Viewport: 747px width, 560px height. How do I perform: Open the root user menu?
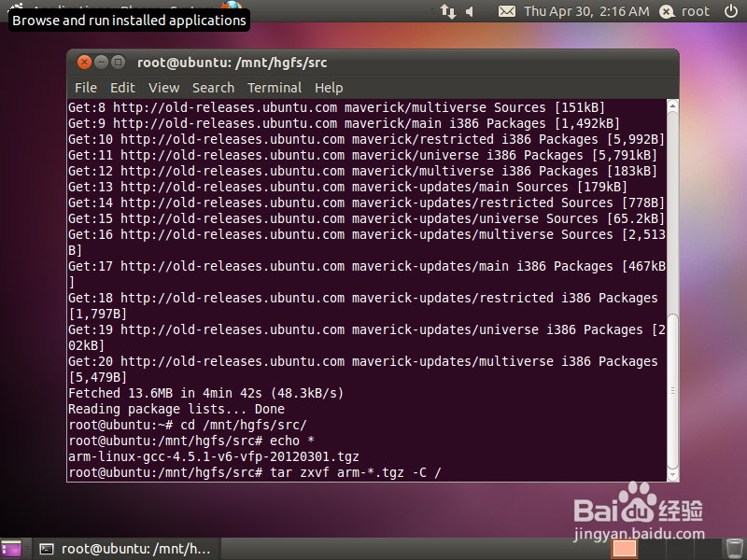coord(684,11)
